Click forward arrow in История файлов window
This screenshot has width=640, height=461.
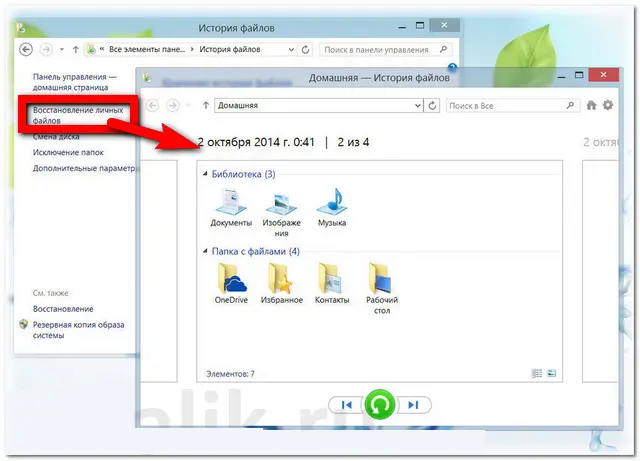click(x=47, y=49)
